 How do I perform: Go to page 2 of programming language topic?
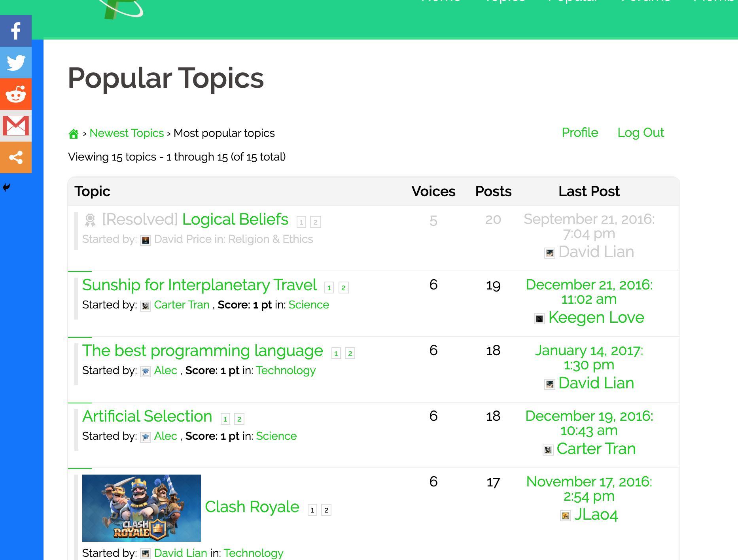coord(350,353)
